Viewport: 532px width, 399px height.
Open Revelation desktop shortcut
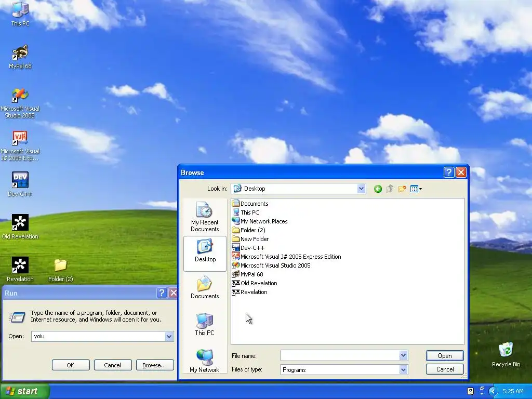(x=20, y=270)
